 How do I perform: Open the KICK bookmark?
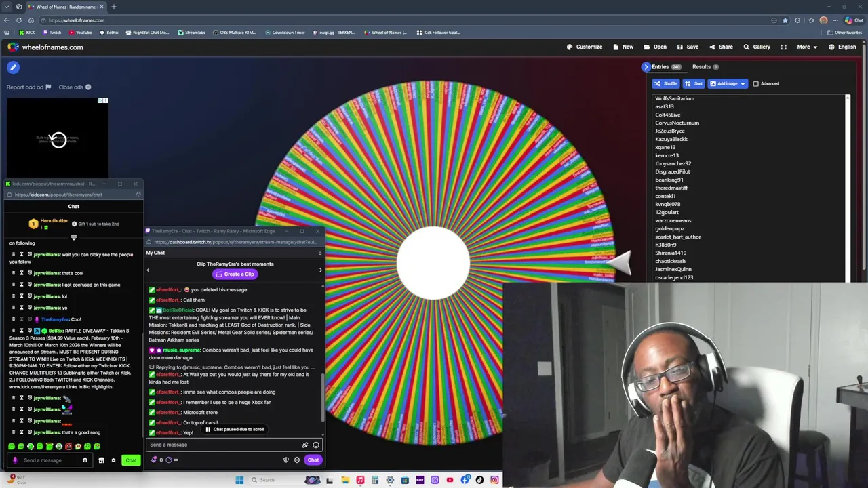(27, 33)
